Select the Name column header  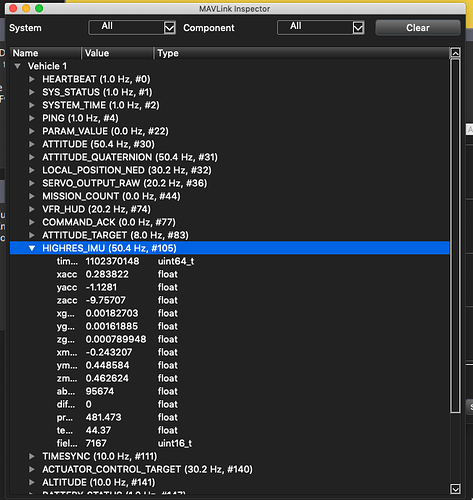[x=46, y=53]
